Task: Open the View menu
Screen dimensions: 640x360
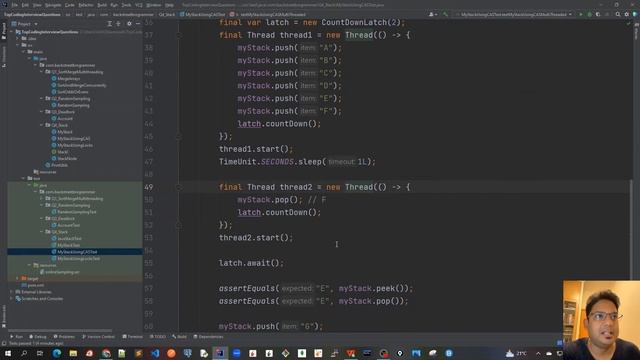Action: click(x=37, y=5)
